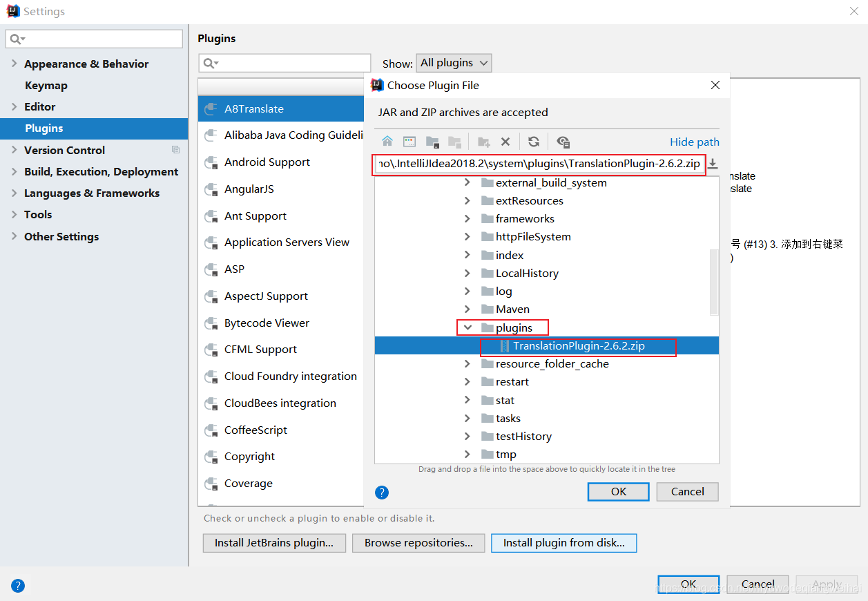Click CoffeeScript plugin icon
Viewport: 868px width, 601px height.
click(x=211, y=430)
